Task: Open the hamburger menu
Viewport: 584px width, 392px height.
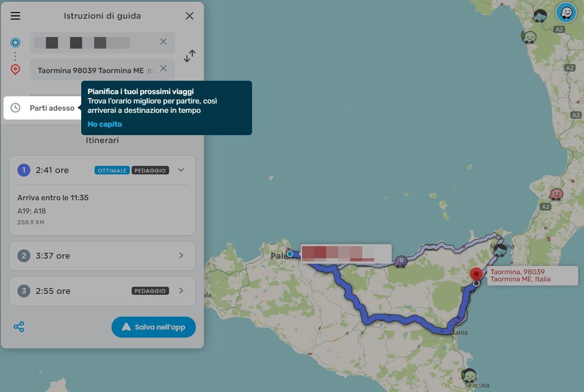Action: (x=16, y=16)
